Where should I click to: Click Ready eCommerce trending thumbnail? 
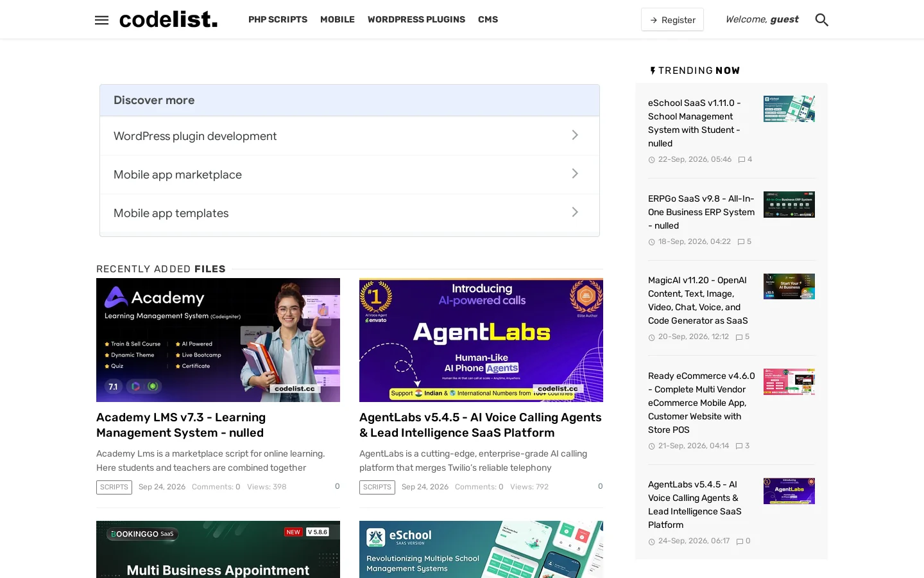pyautogui.click(x=789, y=381)
